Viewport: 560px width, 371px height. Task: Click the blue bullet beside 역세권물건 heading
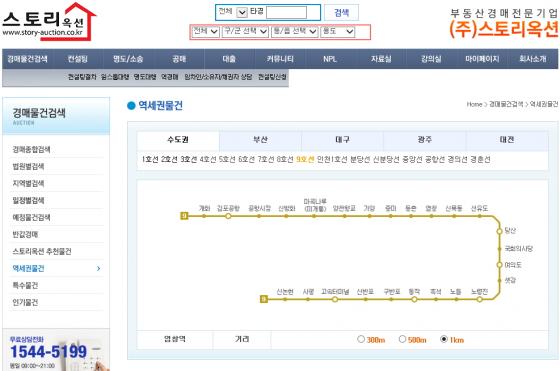[x=131, y=105]
